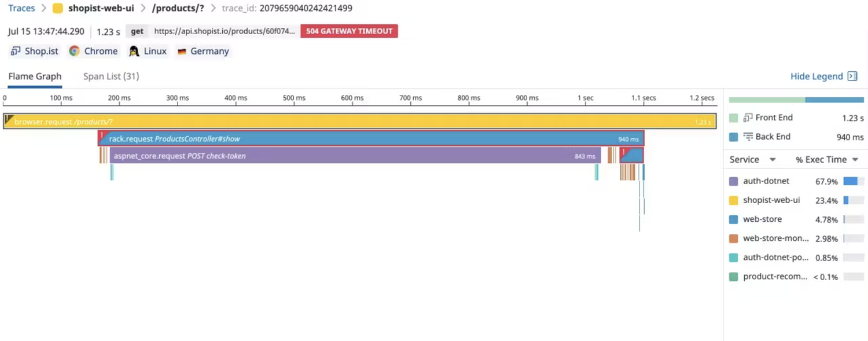Image resolution: width=868 pixels, height=341 pixels.
Task: Click the web-store blue legend swatch
Action: 734,219
